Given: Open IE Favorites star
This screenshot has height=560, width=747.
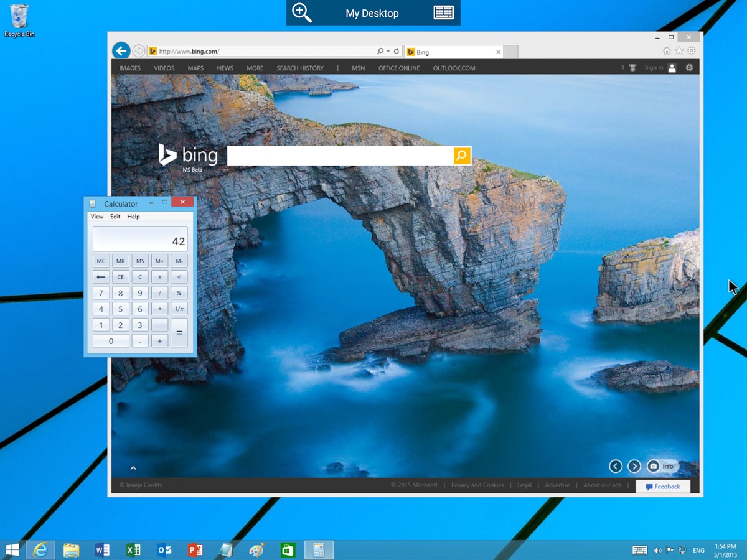Looking at the screenshot, I should [679, 51].
